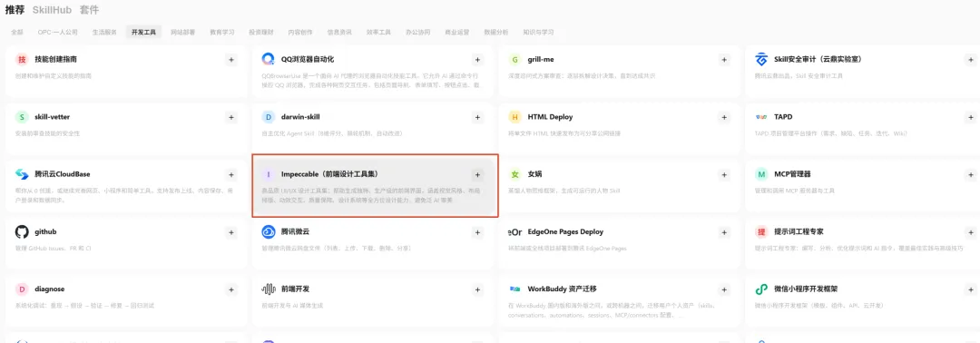980x343 pixels.
Task: Click the MCP管理器 M icon
Action: pos(761,174)
